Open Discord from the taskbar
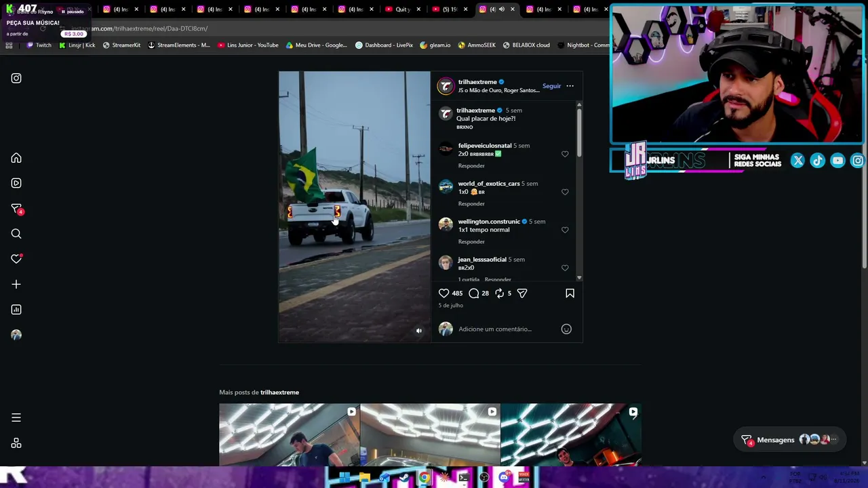This screenshot has width=868, height=488. click(504, 478)
